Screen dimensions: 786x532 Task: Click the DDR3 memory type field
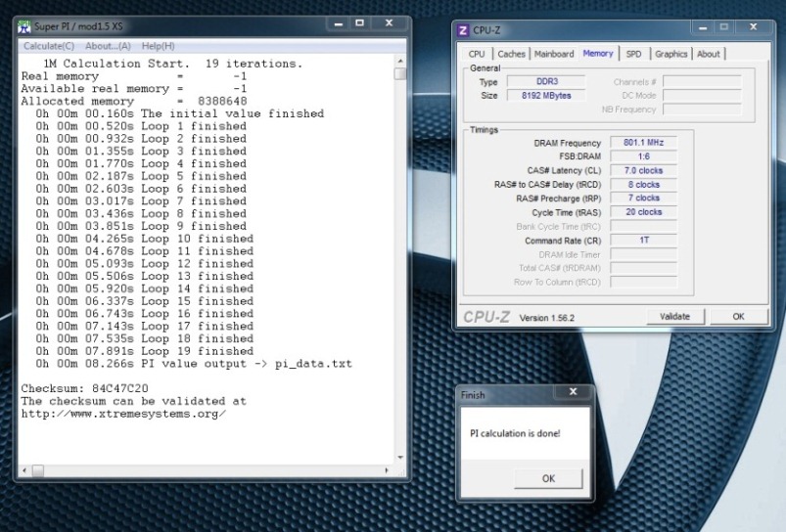[546, 81]
